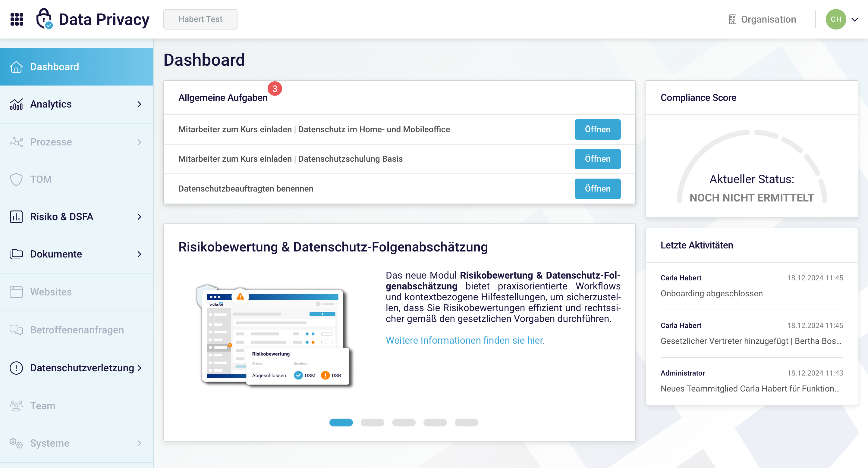This screenshot has width=868, height=468.
Task: Select the fifth carousel slide indicator
Action: point(466,423)
